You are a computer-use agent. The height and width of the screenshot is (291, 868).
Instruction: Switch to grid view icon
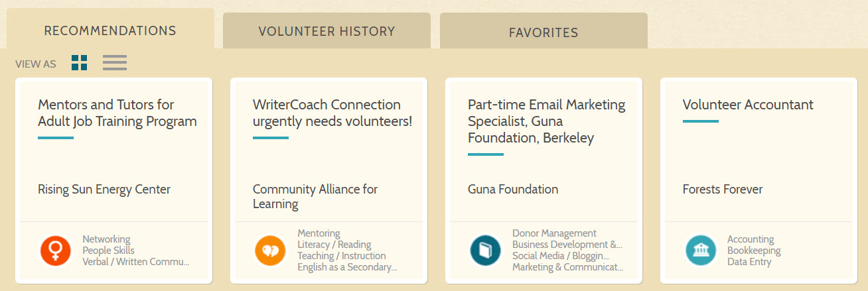point(80,63)
